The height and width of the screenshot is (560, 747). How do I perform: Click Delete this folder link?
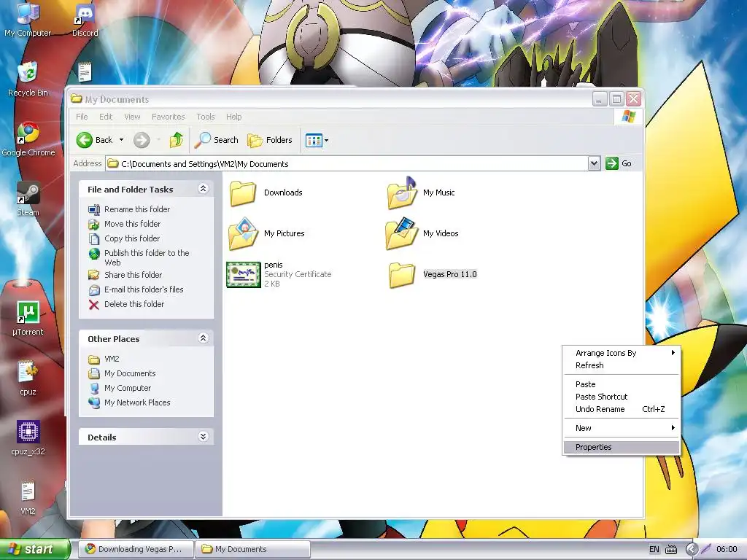(134, 304)
